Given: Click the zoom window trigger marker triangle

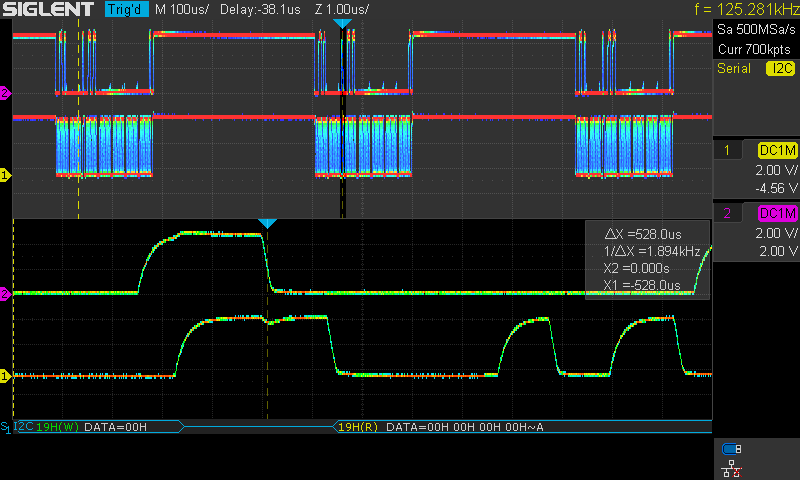Looking at the screenshot, I should click(267, 223).
